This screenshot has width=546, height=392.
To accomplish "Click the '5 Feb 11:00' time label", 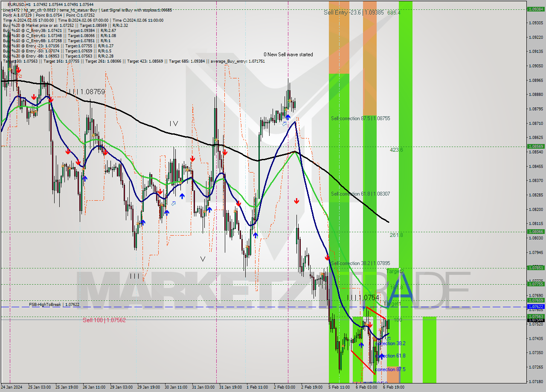I will coord(339,387).
